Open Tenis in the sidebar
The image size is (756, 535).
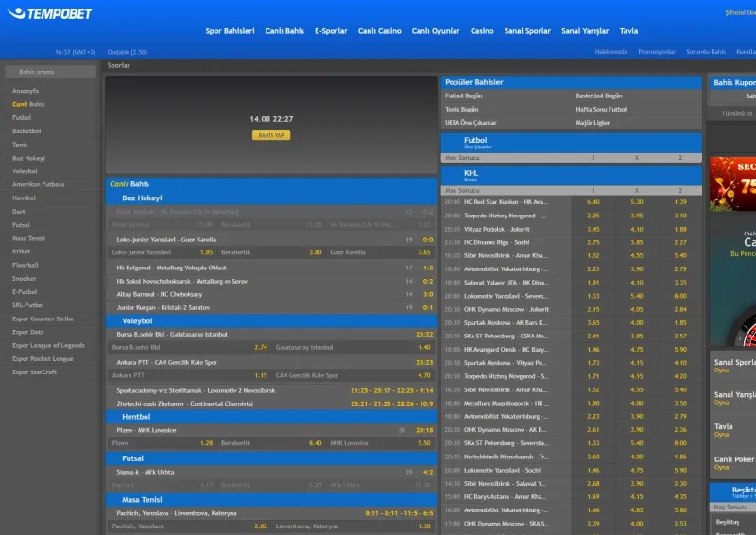click(x=20, y=145)
